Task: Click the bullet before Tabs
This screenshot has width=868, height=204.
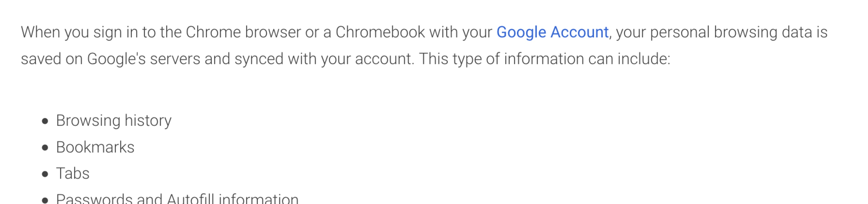Action: click(45, 174)
